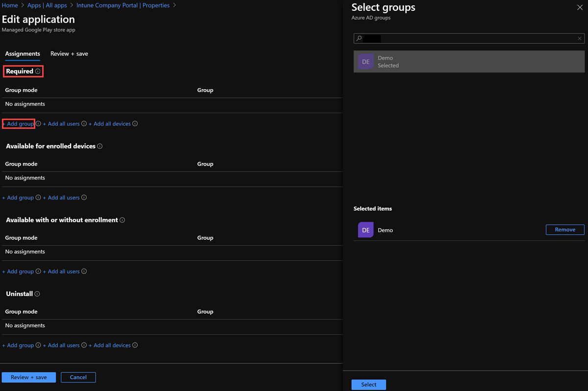Click the Demo group avatar in search results
Image resolution: width=588 pixels, height=391 pixels.
click(366, 62)
